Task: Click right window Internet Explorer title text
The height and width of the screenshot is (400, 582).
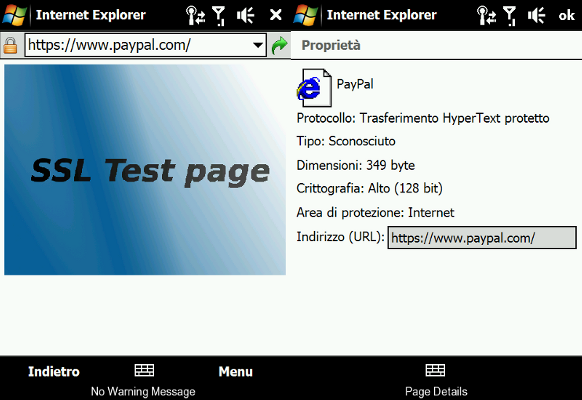Action: click(x=382, y=15)
